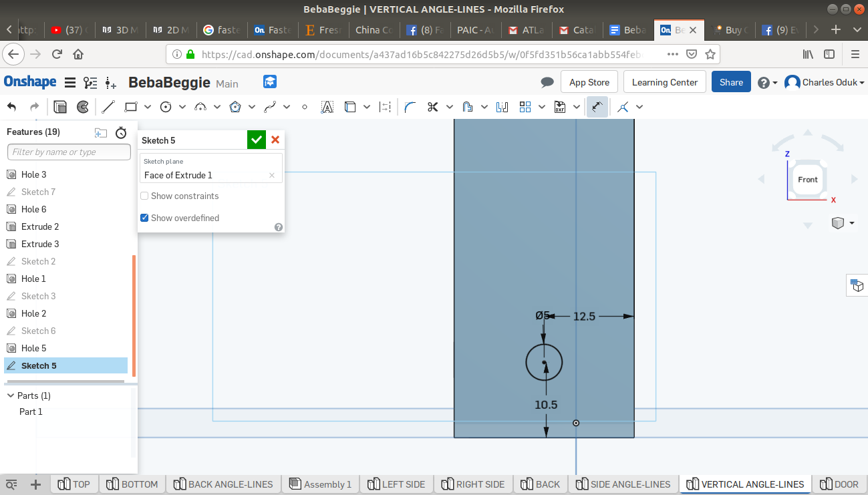Expand the Arc tool dropdown arrow
This screenshot has width=868, height=495.
[217, 107]
